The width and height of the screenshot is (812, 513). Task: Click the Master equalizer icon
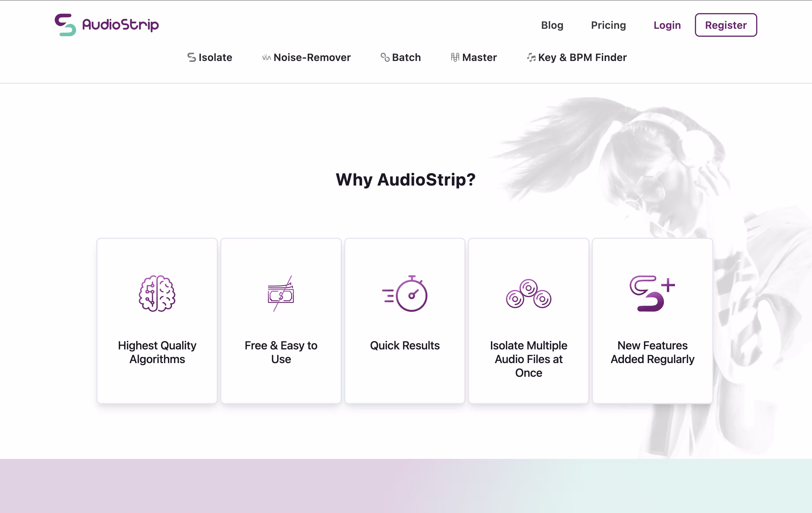[x=455, y=57]
